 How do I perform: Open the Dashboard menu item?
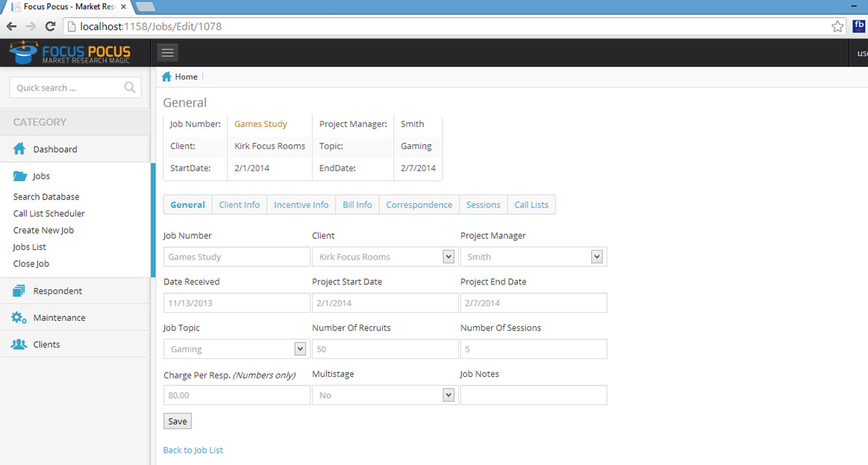75,149
